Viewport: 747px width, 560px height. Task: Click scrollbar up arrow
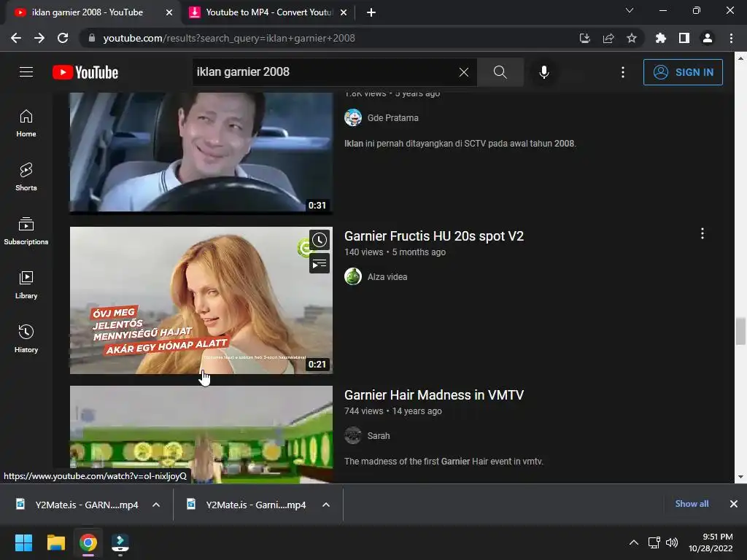(x=740, y=58)
